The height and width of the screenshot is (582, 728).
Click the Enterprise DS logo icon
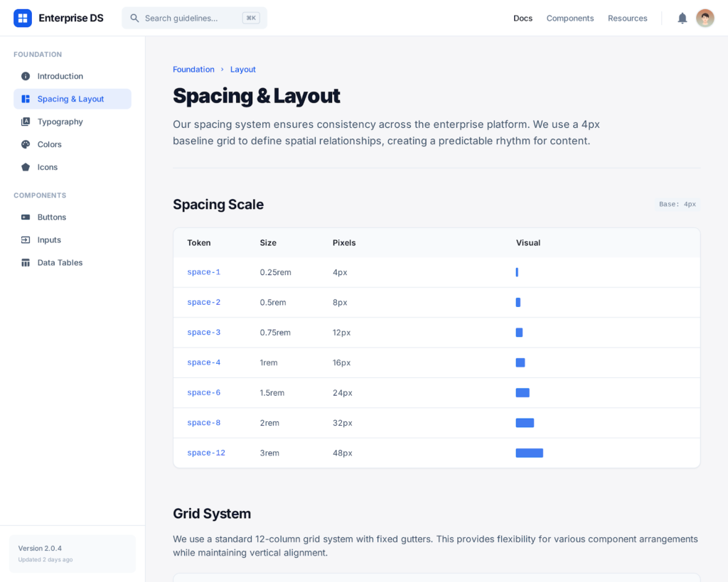coord(23,18)
